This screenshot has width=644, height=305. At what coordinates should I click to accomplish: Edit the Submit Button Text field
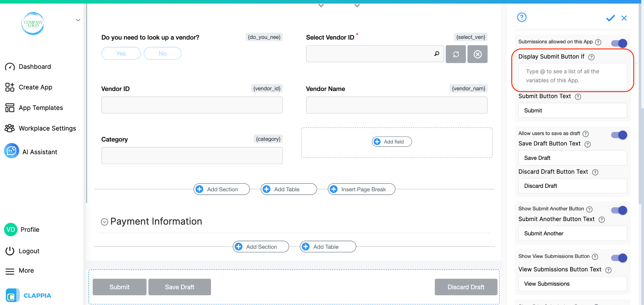click(x=573, y=111)
